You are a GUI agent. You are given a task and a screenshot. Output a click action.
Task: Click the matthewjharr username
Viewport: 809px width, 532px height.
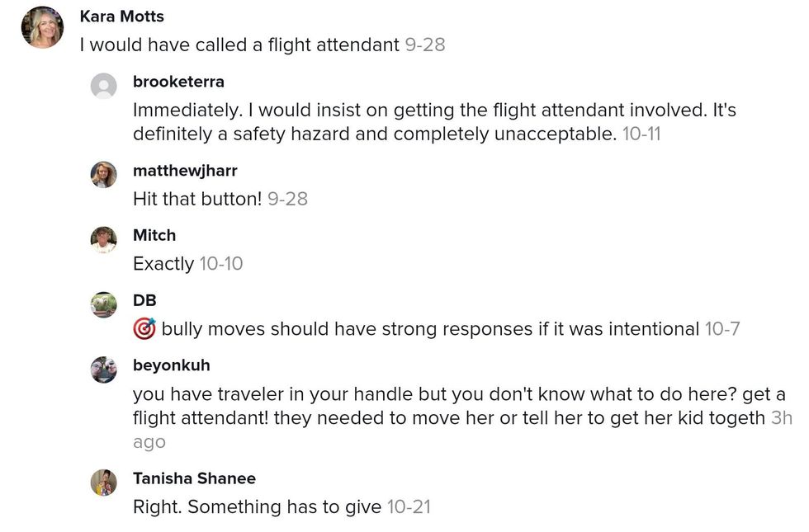click(x=185, y=171)
